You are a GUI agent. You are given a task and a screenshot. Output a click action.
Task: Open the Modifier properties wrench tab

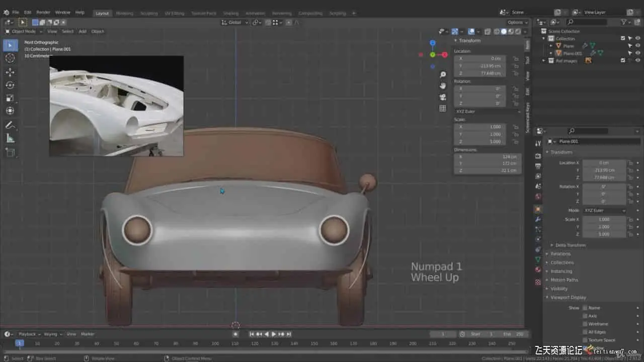[538, 219]
